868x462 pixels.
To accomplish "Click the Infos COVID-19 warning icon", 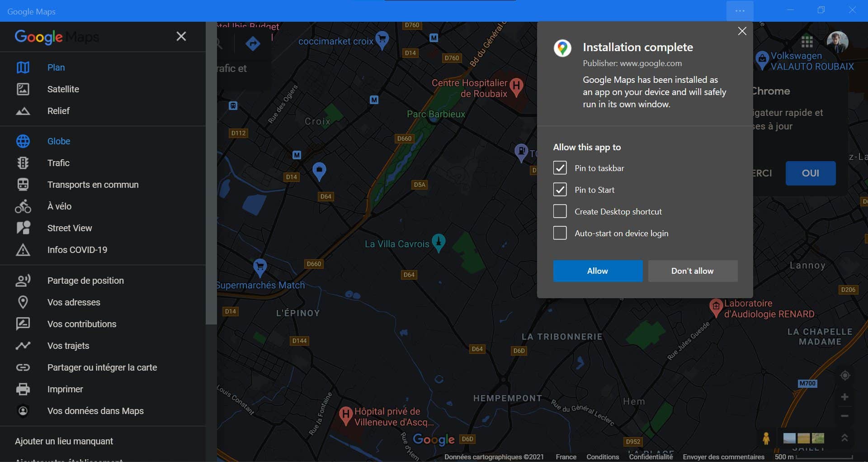I will [23, 250].
